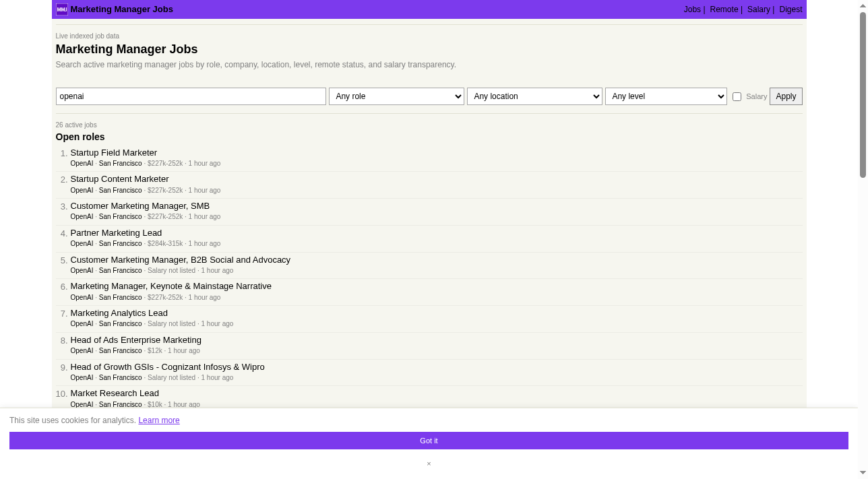The width and height of the screenshot is (868, 479).
Task: Click San Francisco under Market Research Lead
Action: pos(120,405)
